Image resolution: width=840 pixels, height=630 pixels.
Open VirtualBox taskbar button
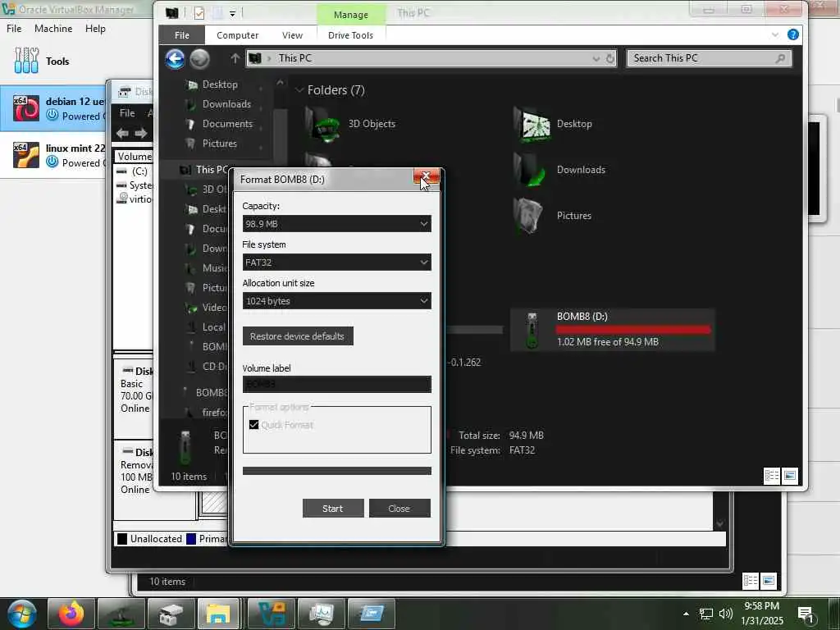271,614
